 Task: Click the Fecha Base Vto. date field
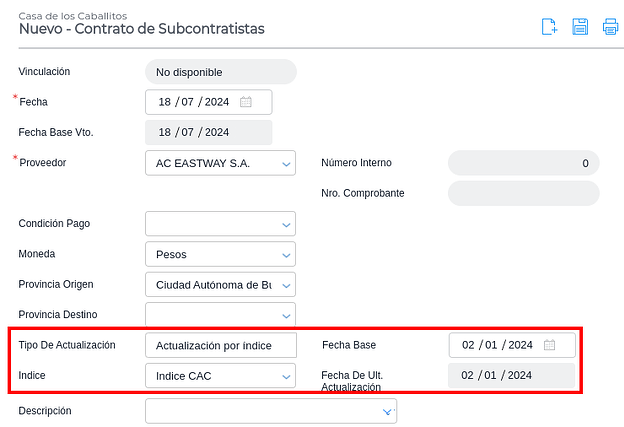coord(208,132)
